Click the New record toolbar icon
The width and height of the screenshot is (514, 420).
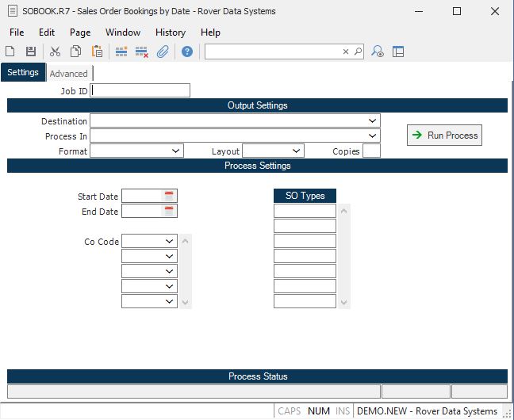(10, 52)
